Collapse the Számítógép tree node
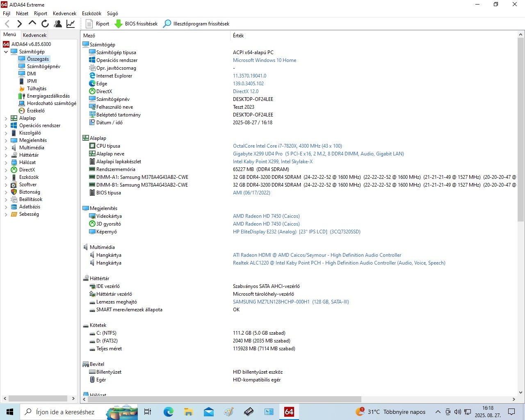 coord(6,52)
